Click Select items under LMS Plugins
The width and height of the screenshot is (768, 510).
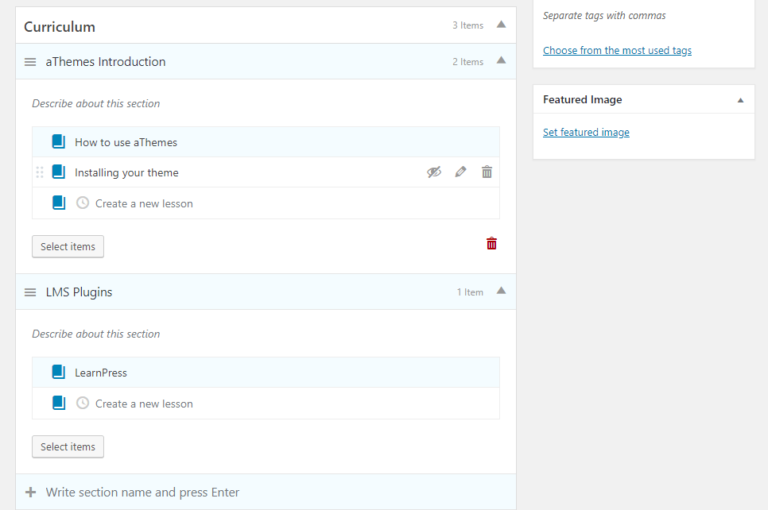pyautogui.click(x=68, y=447)
